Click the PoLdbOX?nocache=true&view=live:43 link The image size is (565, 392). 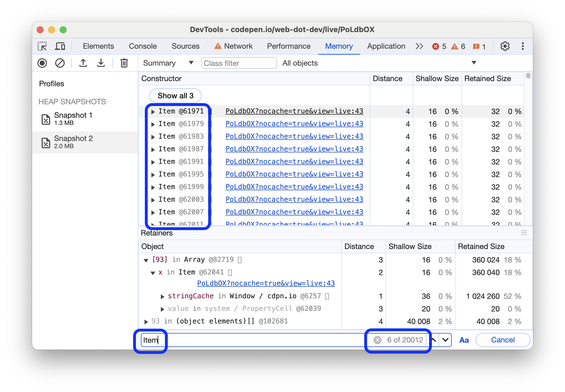(294, 111)
